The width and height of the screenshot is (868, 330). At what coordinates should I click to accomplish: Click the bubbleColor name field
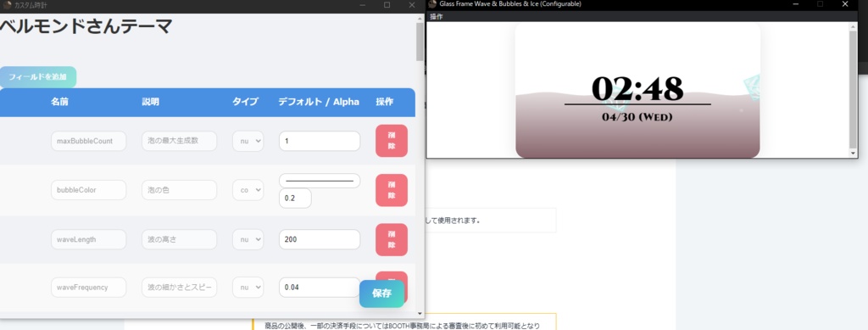pos(88,190)
